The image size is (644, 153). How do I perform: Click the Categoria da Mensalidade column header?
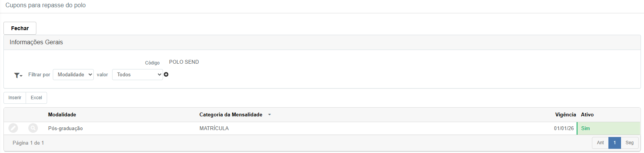coord(231,114)
